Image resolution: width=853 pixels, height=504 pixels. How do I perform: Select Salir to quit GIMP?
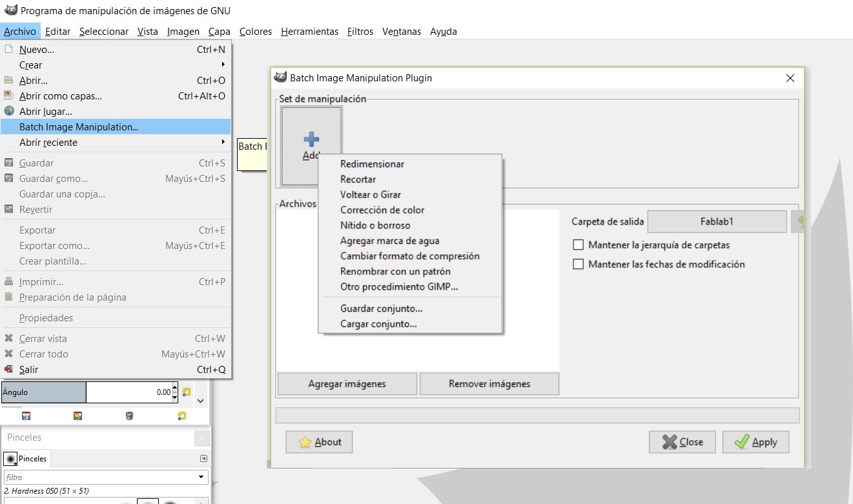116,370
